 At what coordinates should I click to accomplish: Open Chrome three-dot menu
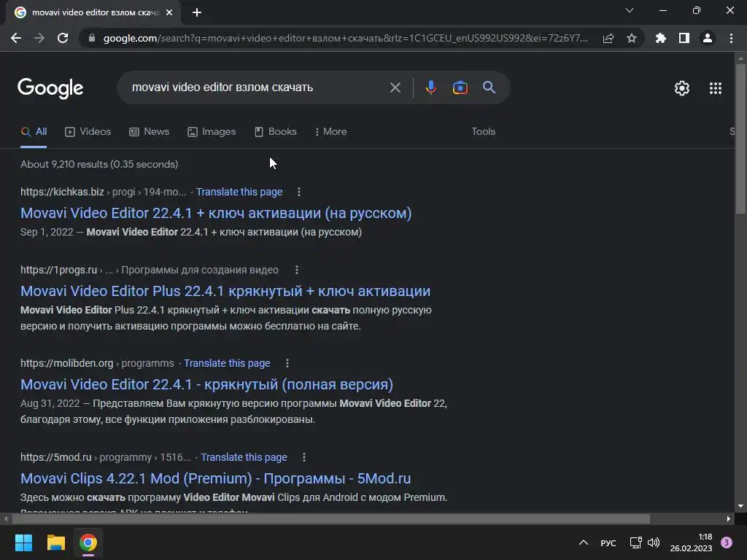click(x=731, y=38)
